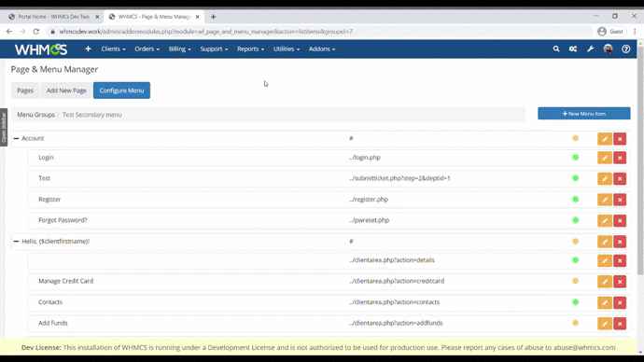Toggle status dot of Test row
The height and width of the screenshot is (362, 644).
(x=576, y=178)
